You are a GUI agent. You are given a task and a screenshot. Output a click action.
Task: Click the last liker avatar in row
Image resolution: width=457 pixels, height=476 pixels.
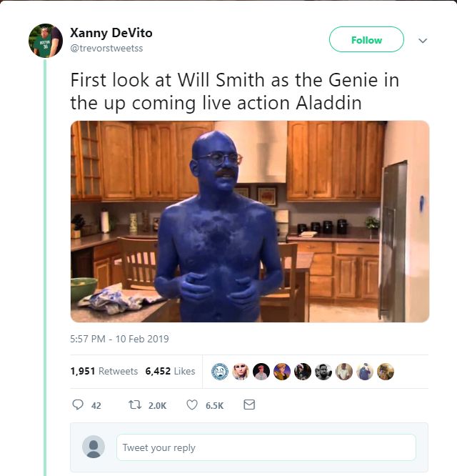tap(386, 372)
